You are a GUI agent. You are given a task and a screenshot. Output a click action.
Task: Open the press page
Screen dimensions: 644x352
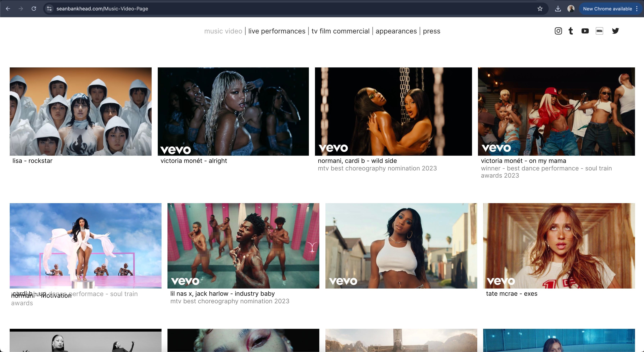[432, 31]
